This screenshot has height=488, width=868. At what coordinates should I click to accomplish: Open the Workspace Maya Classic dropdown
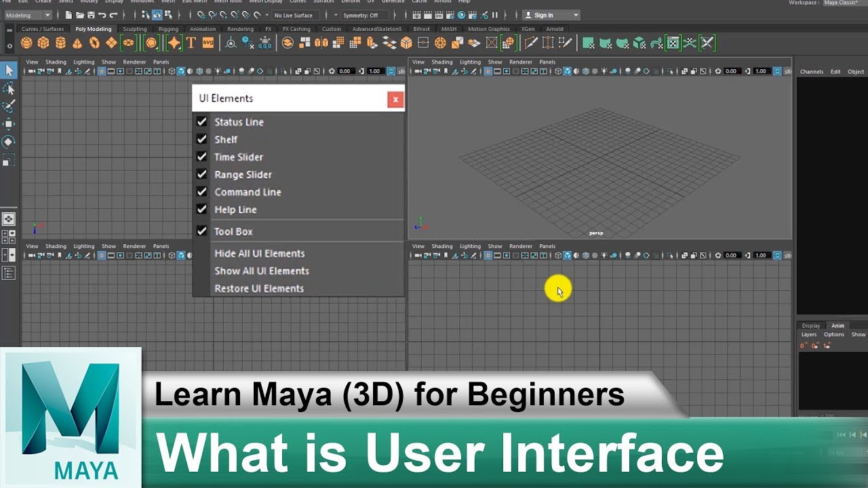[844, 3]
